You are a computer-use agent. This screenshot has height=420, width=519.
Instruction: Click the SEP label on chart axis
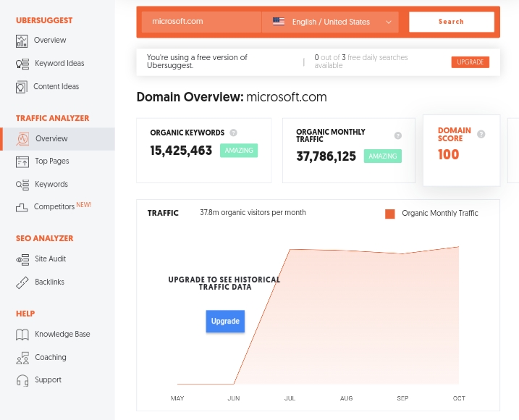pyautogui.click(x=402, y=398)
